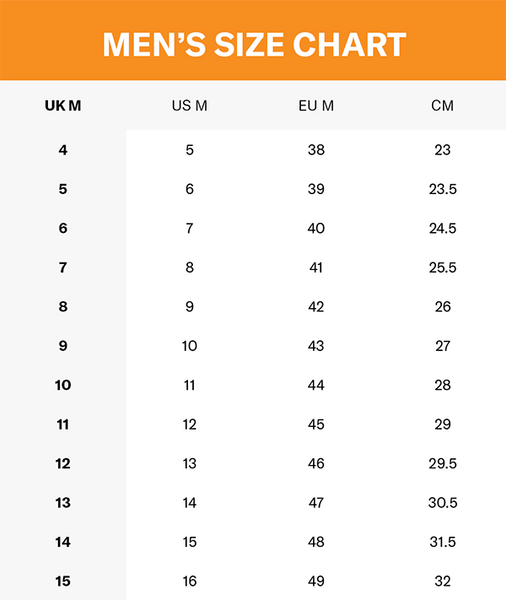Screen dimensions: 506x600
Task: Select the 25.5 CM value
Action: coord(442,267)
